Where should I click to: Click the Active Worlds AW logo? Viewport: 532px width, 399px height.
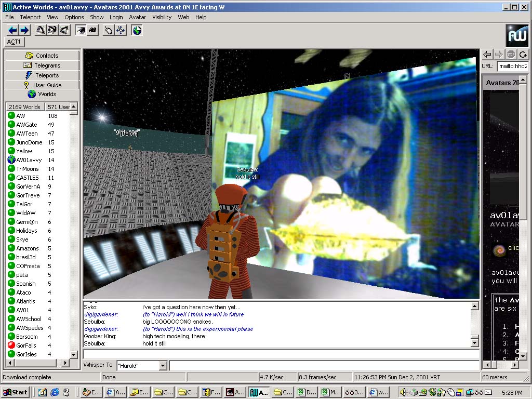(x=516, y=35)
